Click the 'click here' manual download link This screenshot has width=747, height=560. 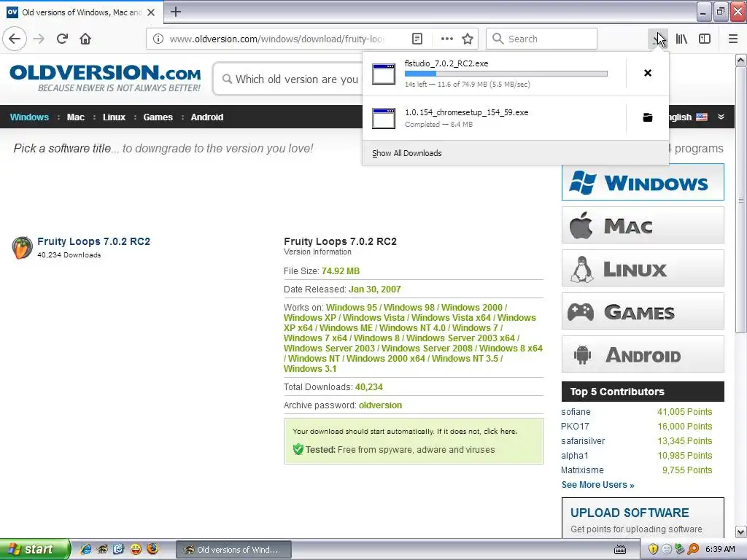point(500,432)
